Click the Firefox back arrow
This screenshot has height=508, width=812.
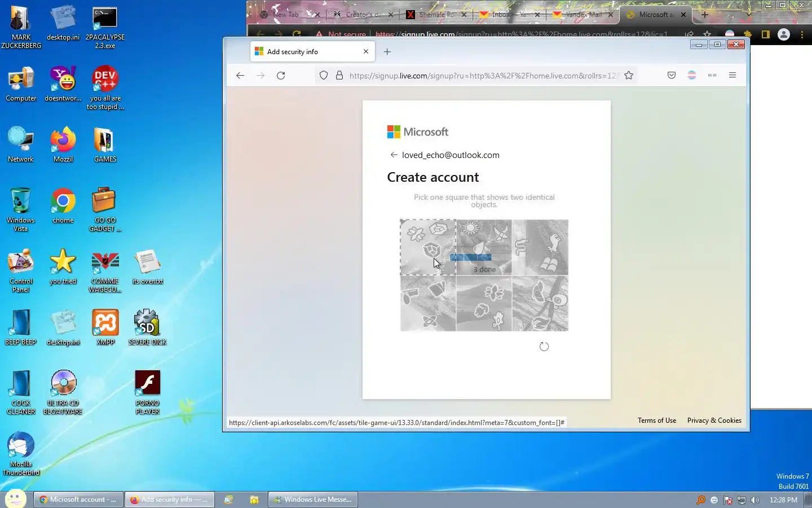[x=240, y=75]
